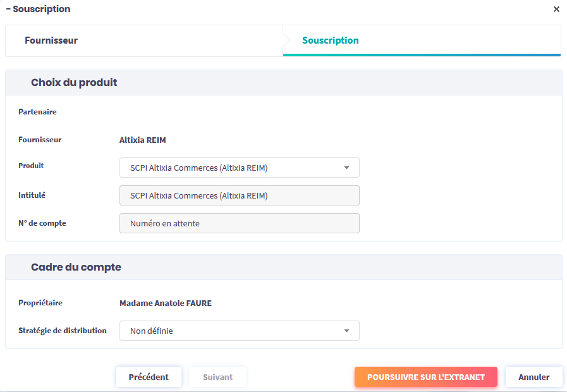567x392 pixels.
Task: Click 'Poursuivre sur l'extranet' button
Action: (x=425, y=377)
